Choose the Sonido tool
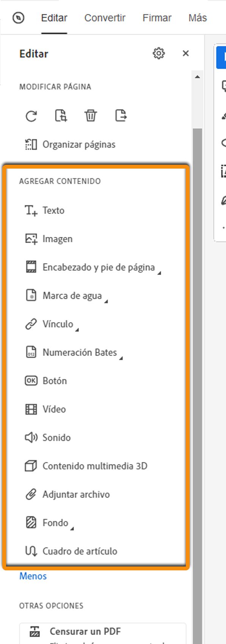226x644 pixels. point(56,437)
